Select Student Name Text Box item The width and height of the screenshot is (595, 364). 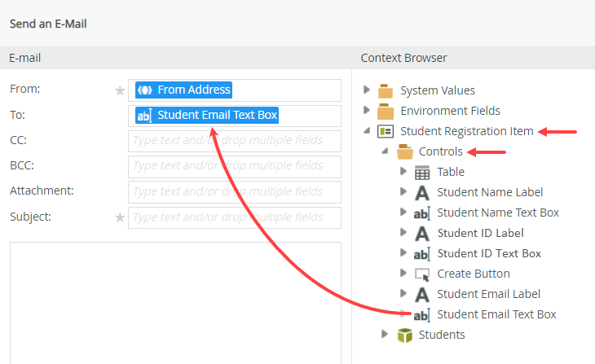point(498,213)
